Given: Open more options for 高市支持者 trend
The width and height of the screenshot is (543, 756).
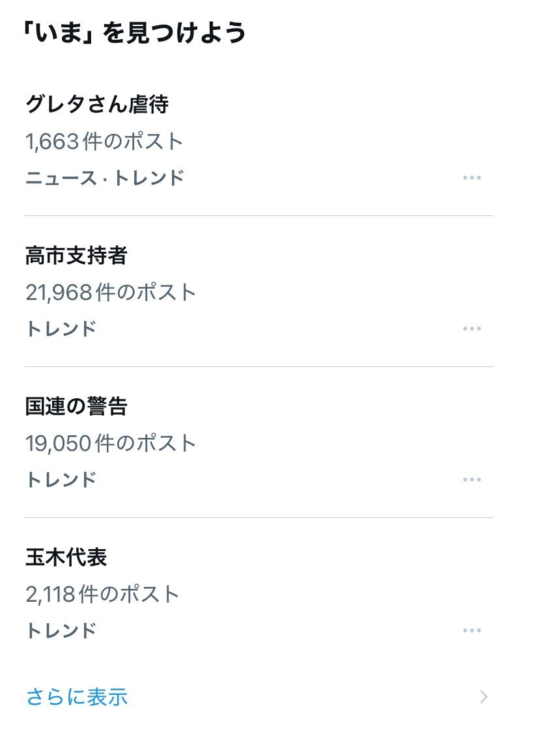Looking at the screenshot, I should 471,329.
